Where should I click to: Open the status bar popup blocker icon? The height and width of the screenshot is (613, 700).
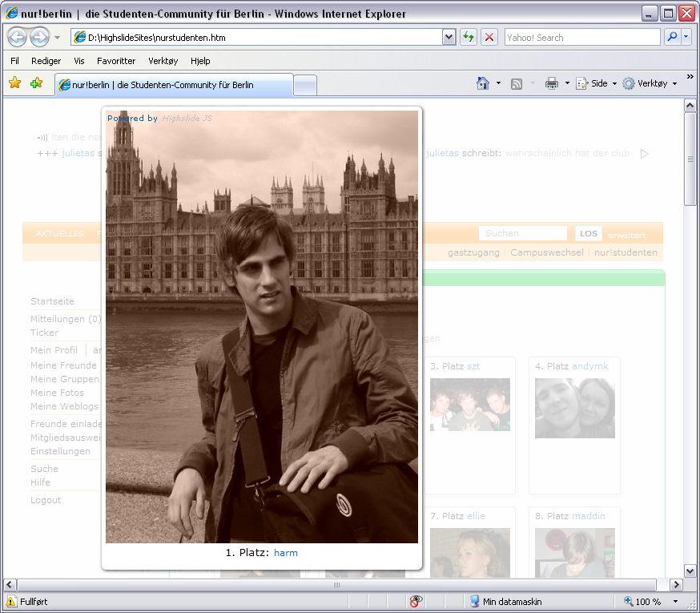coord(416,602)
